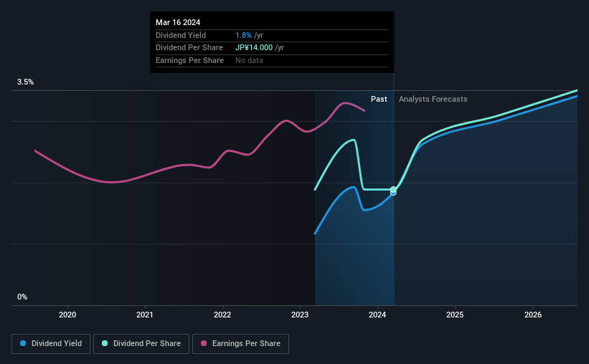Click the 2026 x-axis label
589x364 pixels.
pyautogui.click(x=533, y=315)
